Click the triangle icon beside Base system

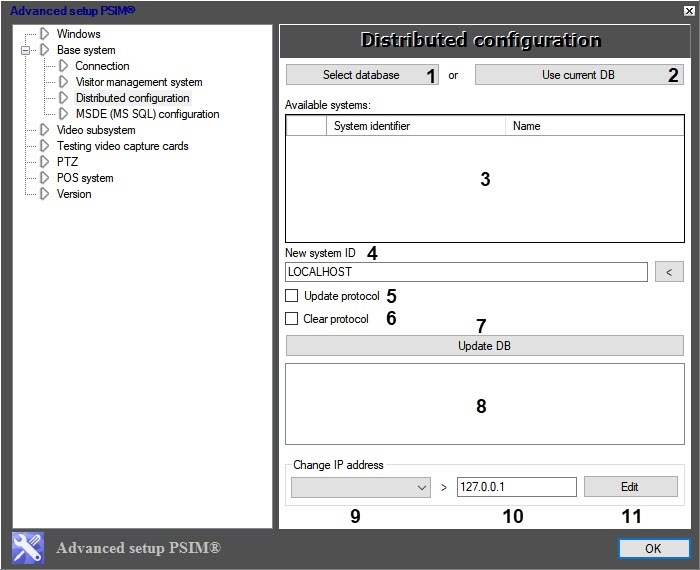pyautogui.click(x=44, y=50)
